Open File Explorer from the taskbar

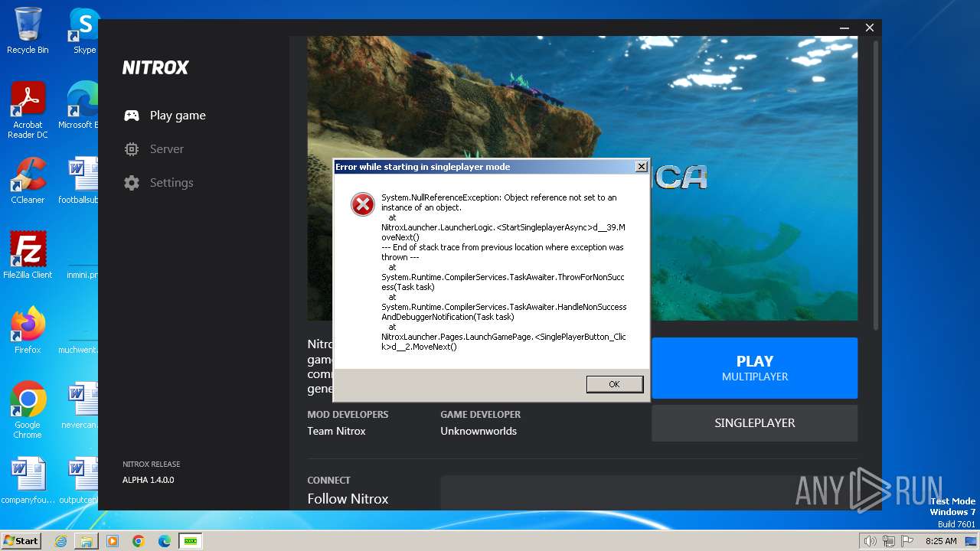(87, 541)
